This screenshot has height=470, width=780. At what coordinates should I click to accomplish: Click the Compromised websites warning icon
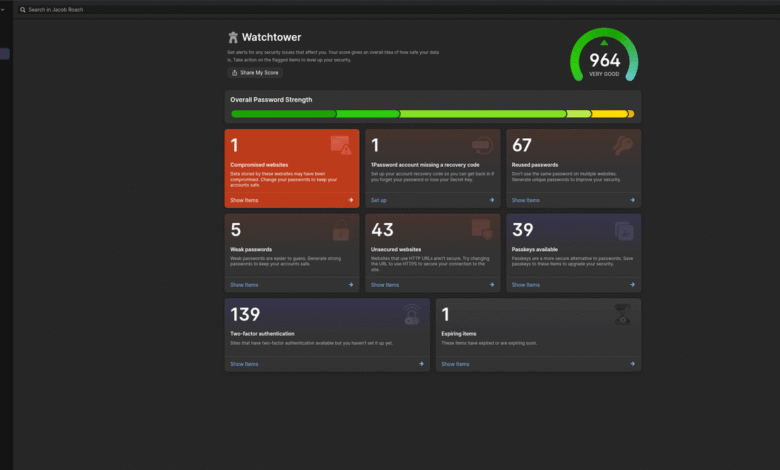342,146
